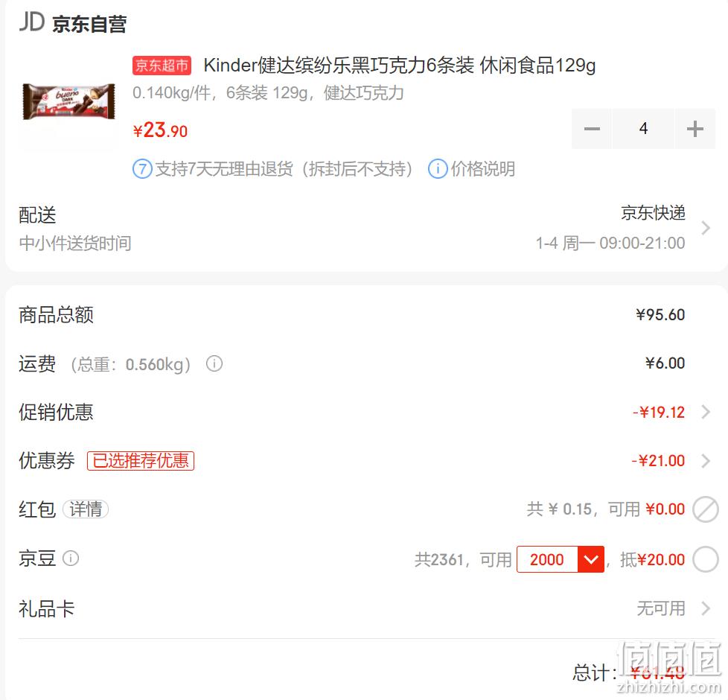Open the Kinder健达缤纷乐 product title link

click(399, 66)
